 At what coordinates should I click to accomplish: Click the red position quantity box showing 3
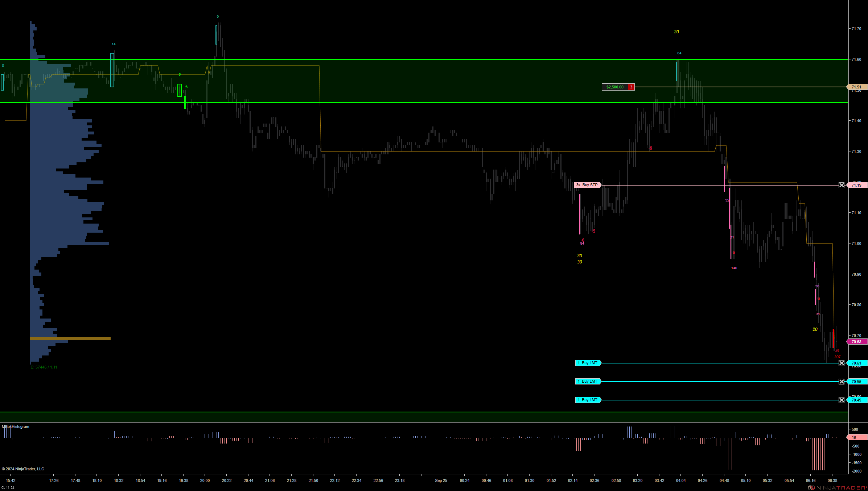coord(631,87)
